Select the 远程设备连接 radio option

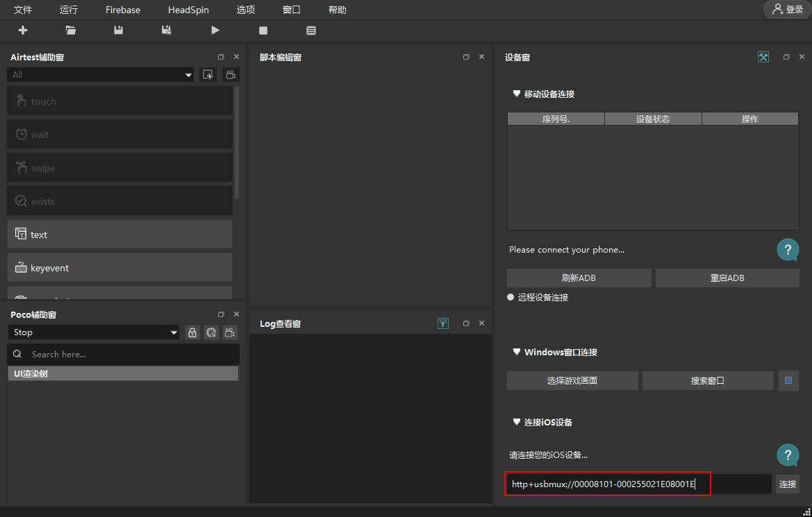[x=511, y=297]
